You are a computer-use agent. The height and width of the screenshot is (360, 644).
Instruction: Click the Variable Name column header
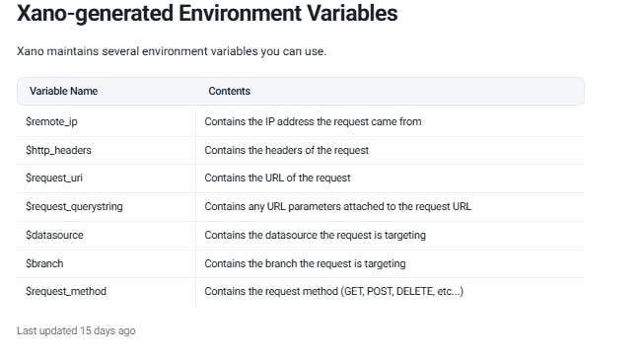coord(64,91)
